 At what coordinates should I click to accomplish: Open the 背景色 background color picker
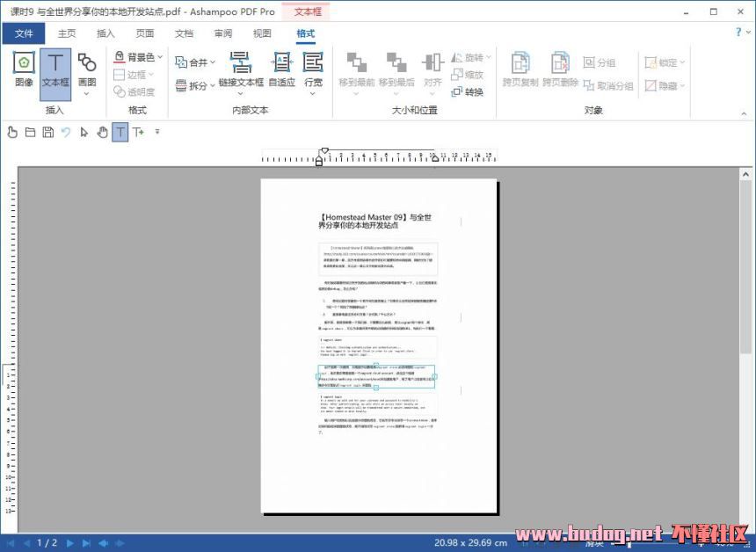139,57
